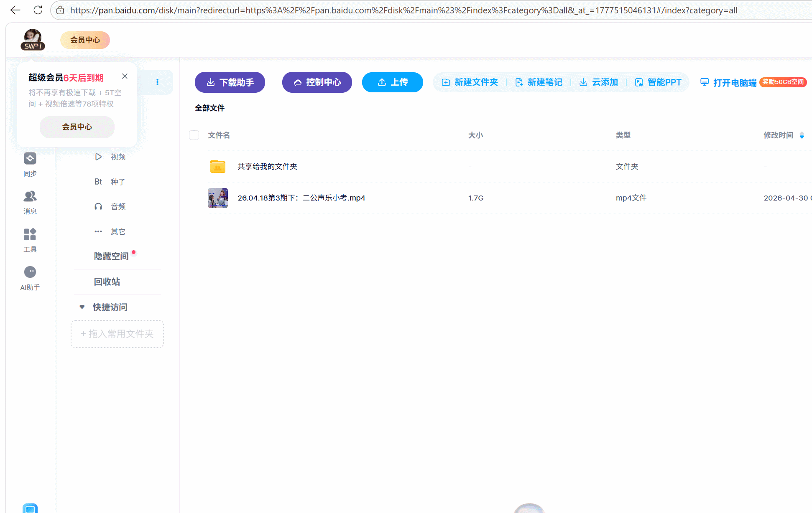812x513 pixels.
Task: Open the 下载助手 download assistant
Action: (x=230, y=82)
